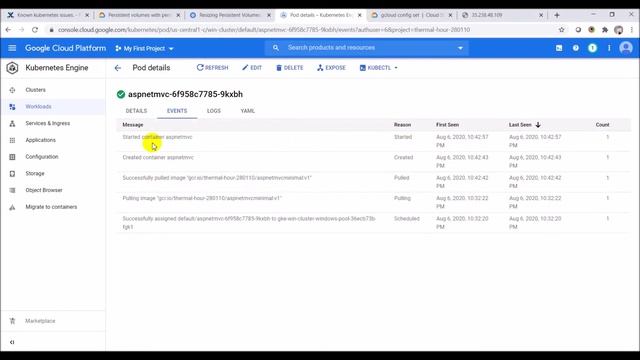640x360 pixels.
Task: Expose the pod as a service
Action: pos(331,68)
